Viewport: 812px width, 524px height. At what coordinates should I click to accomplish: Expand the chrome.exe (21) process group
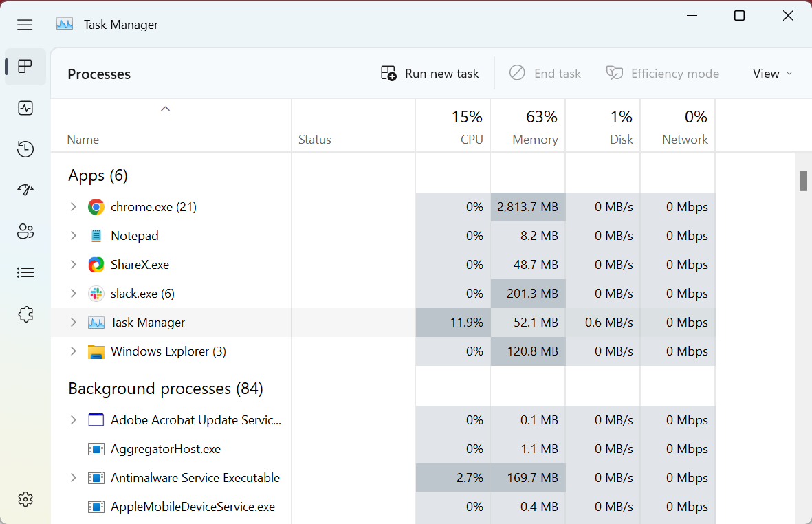point(74,206)
